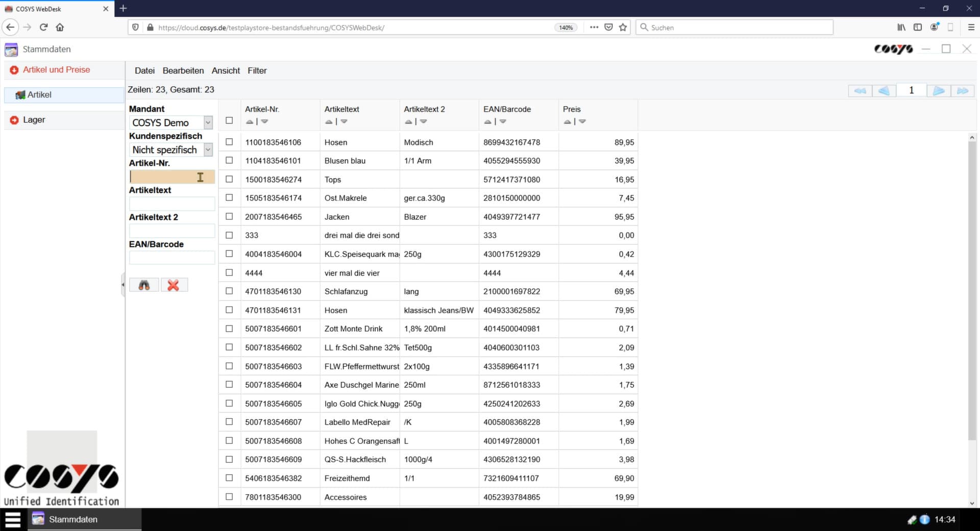Click into the Artikeltext filter field
Viewport: 980px width, 531px height.
click(x=172, y=204)
